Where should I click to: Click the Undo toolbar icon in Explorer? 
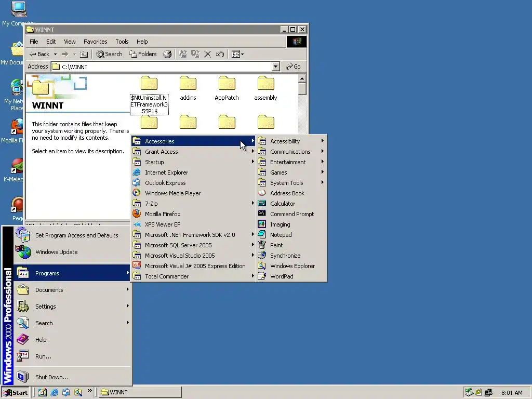pos(220,54)
